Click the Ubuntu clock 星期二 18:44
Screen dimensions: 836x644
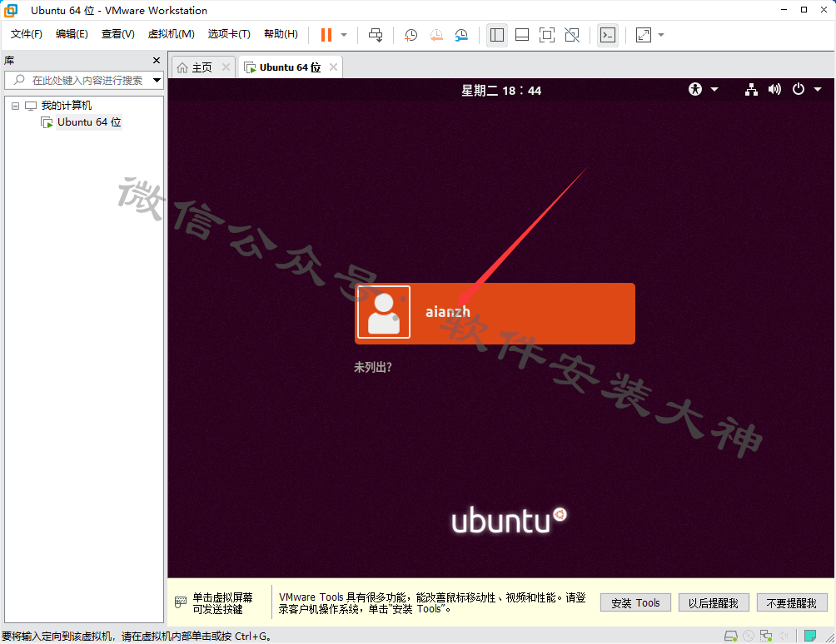point(501,91)
